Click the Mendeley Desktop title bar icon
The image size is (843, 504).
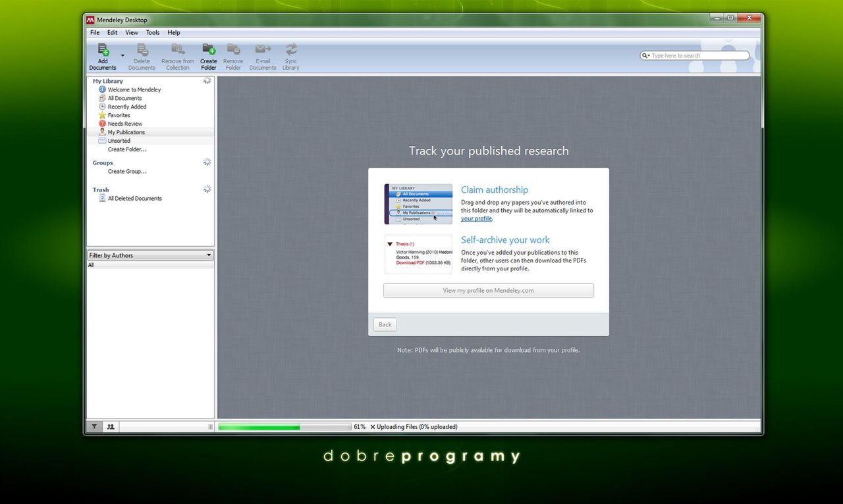coord(91,20)
